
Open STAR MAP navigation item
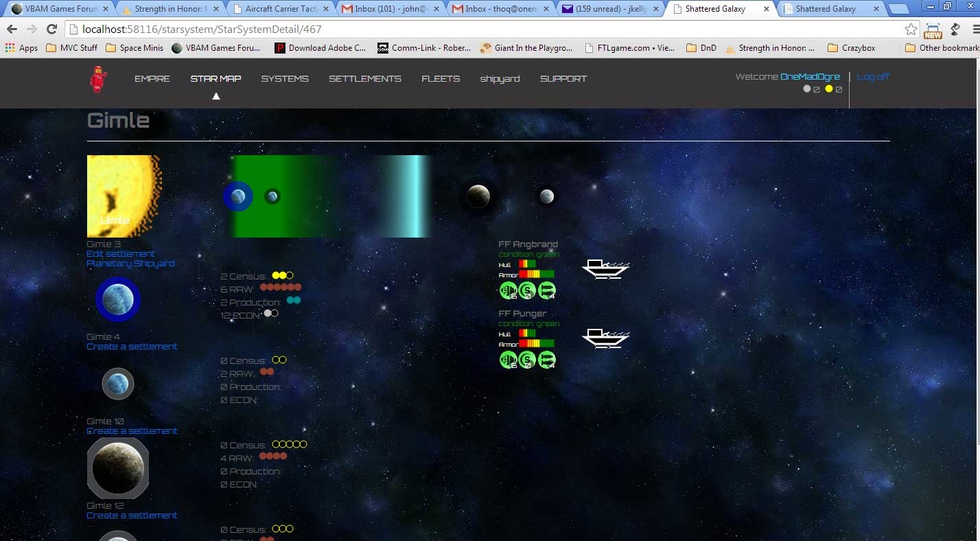[x=215, y=78]
